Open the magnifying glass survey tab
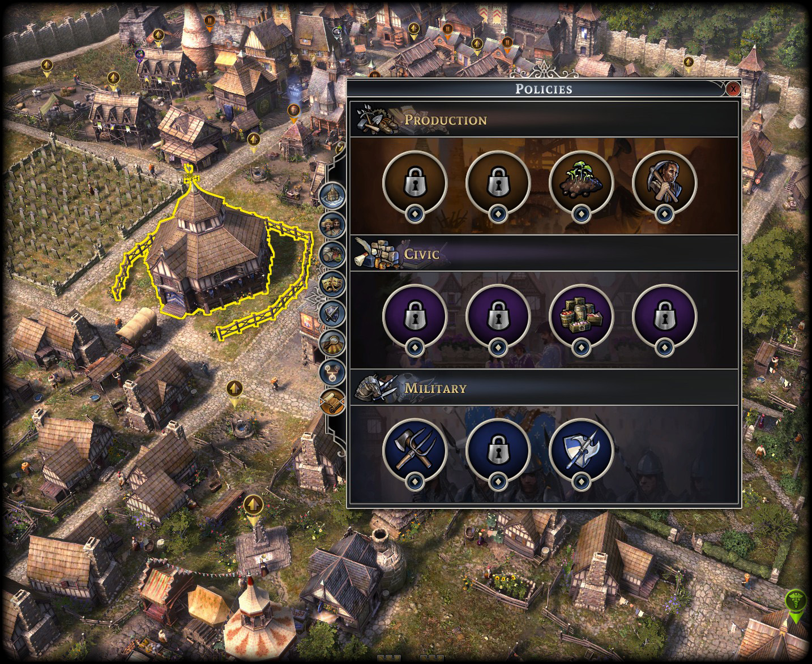This screenshot has height=664, width=812. [x=332, y=342]
